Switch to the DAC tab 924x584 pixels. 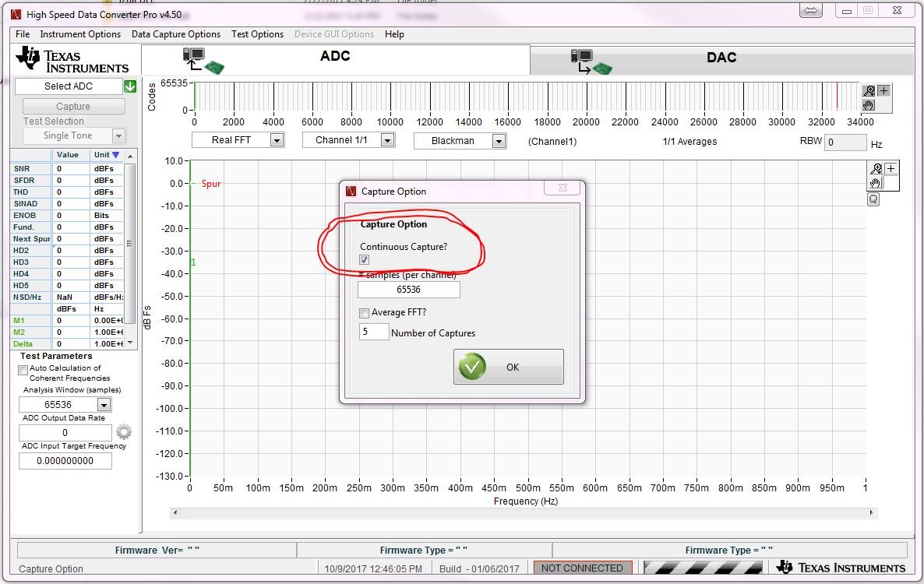pyautogui.click(x=721, y=59)
